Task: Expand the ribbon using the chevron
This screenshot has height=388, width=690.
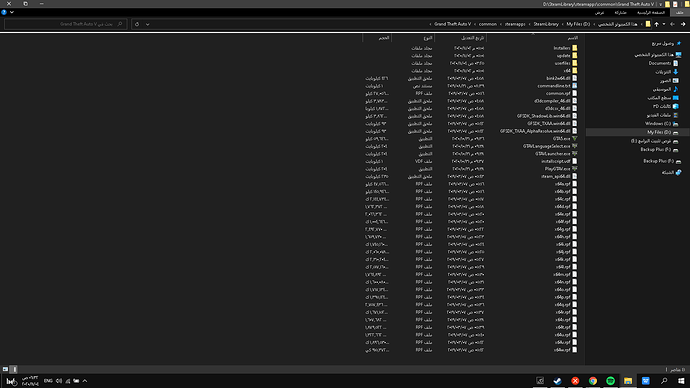Action: 11,12
